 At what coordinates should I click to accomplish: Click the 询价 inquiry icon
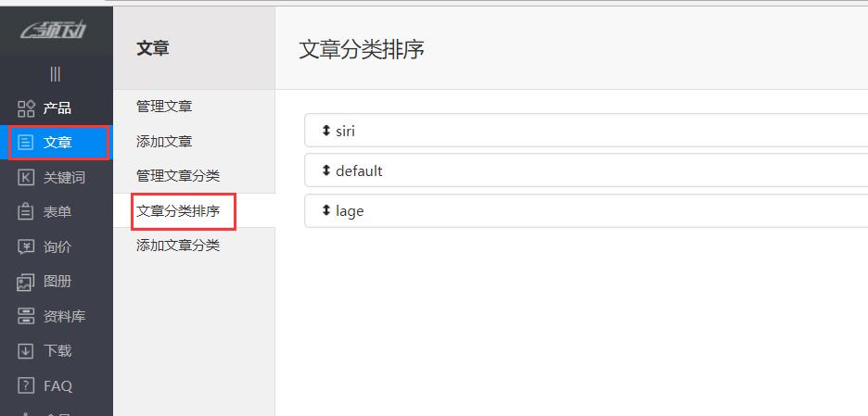[26, 247]
